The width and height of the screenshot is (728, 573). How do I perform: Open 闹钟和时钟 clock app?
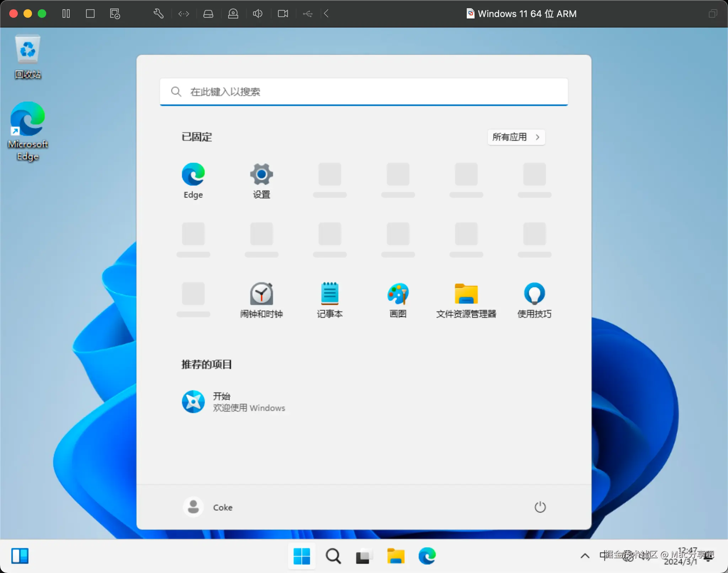click(262, 300)
